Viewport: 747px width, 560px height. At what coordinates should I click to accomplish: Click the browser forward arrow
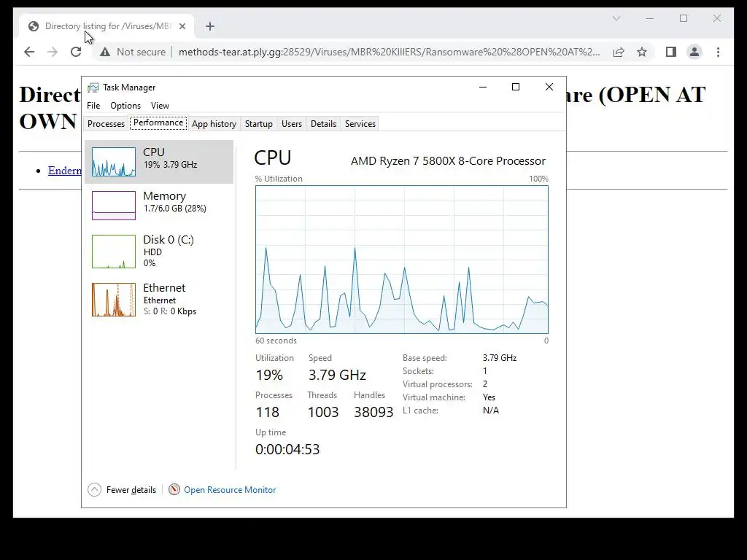pyautogui.click(x=53, y=52)
